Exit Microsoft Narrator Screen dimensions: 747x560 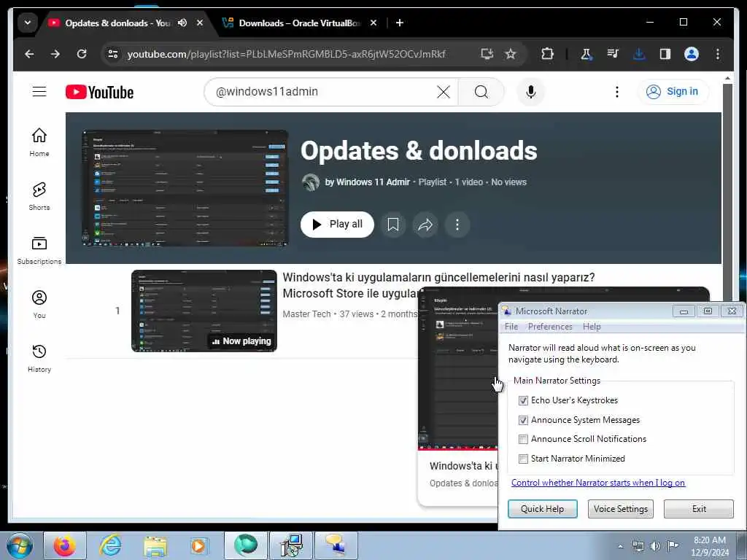[x=698, y=508]
